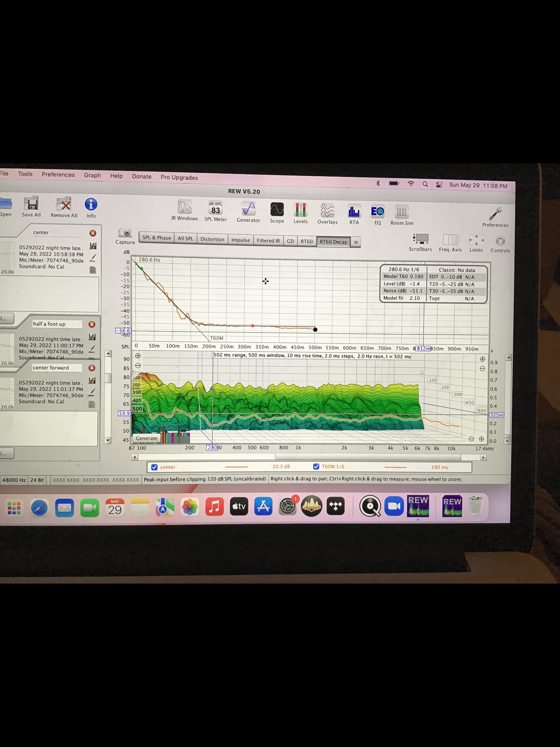Remove the 'center' measurement with red X
Screen dimensions: 560x747
pyautogui.click(x=93, y=233)
